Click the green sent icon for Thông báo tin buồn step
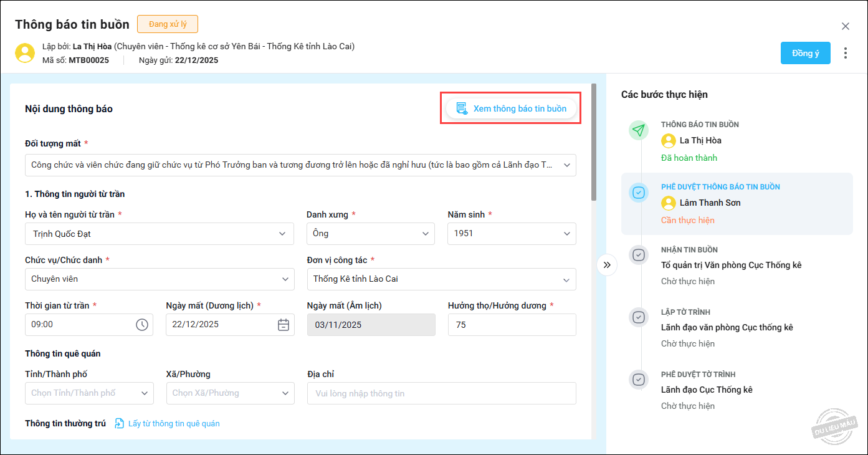 point(638,130)
